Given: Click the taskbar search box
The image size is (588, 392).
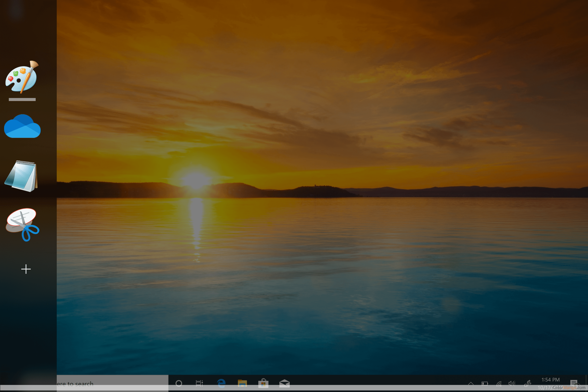Looking at the screenshot, I should pyautogui.click(x=112, y=383).
